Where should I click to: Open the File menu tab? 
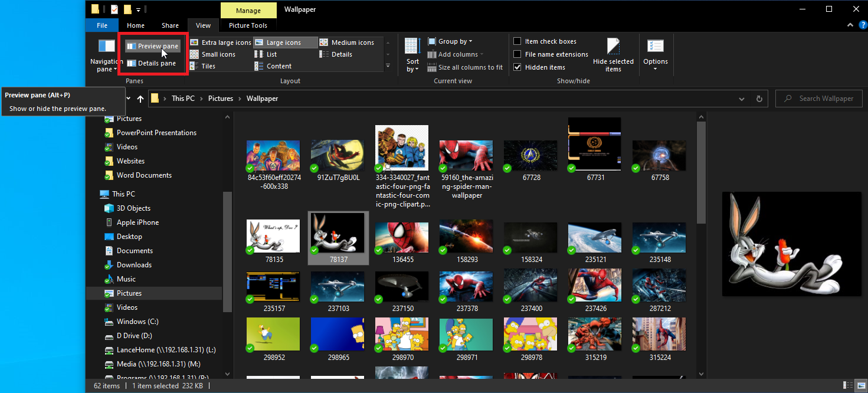(x=102, y=25)
